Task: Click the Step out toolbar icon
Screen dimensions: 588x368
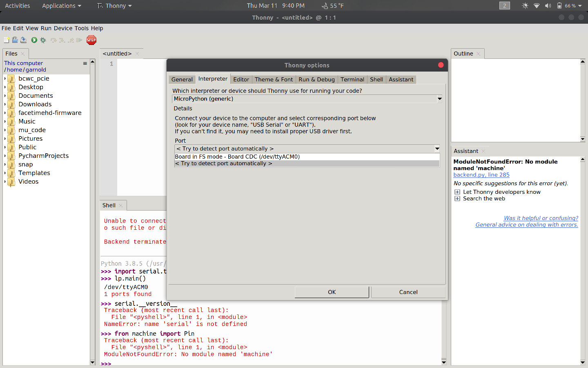Action: point(71,40)
